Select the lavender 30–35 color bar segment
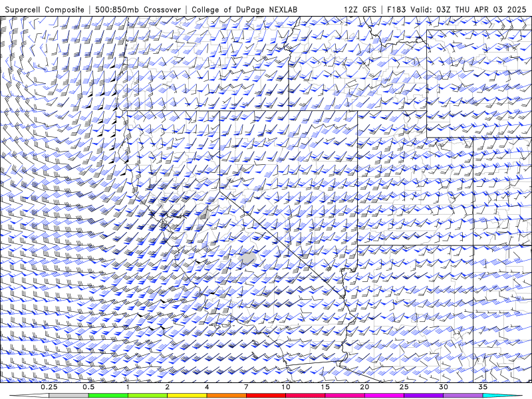532x399 pixels. point(463,396)
